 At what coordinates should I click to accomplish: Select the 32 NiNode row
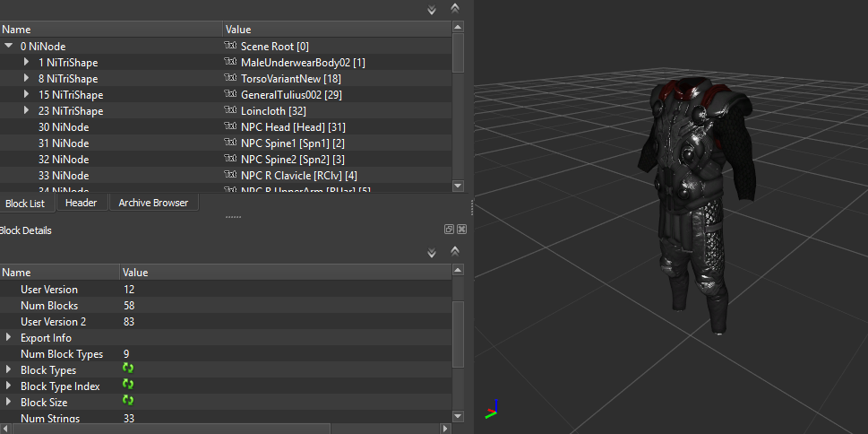(226, 159)
